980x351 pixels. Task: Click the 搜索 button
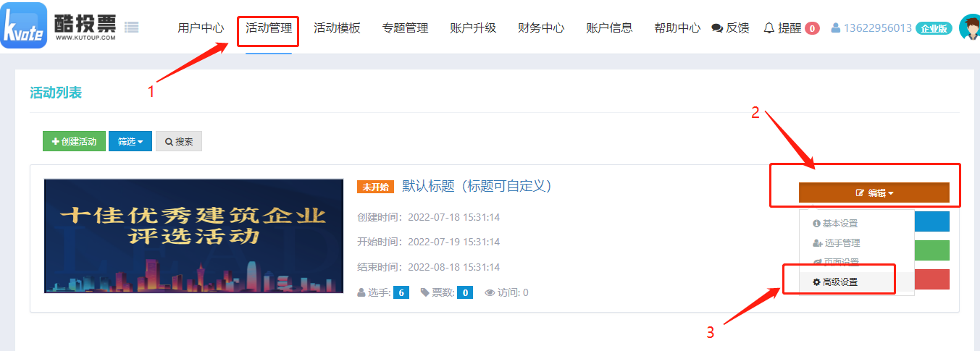click(179, 142)
